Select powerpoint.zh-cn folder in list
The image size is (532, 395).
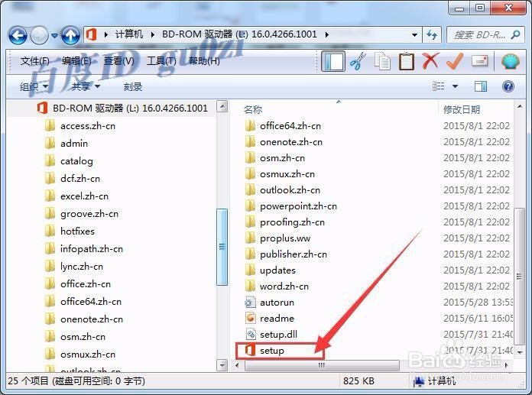pyautogui.click(x=291, y=206)
